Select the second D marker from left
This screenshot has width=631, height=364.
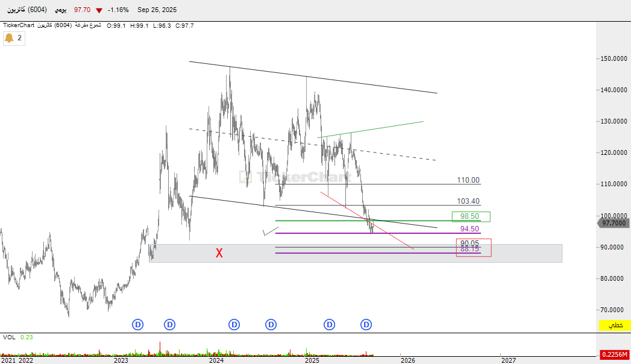(170, 325)
